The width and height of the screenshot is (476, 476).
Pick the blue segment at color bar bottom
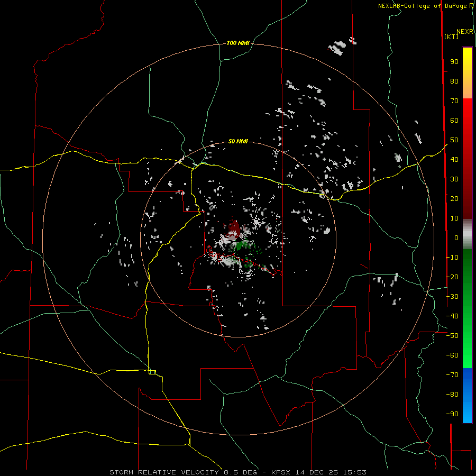tap(467, 395)
